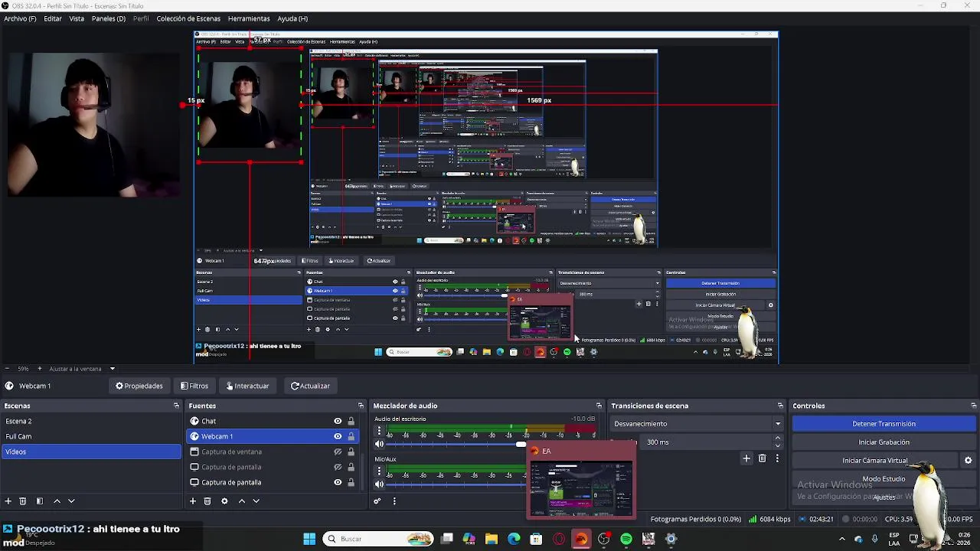Screen dimensions: 980x551
Task: Click the Propiedades button
Action: (x=139, y=386)
